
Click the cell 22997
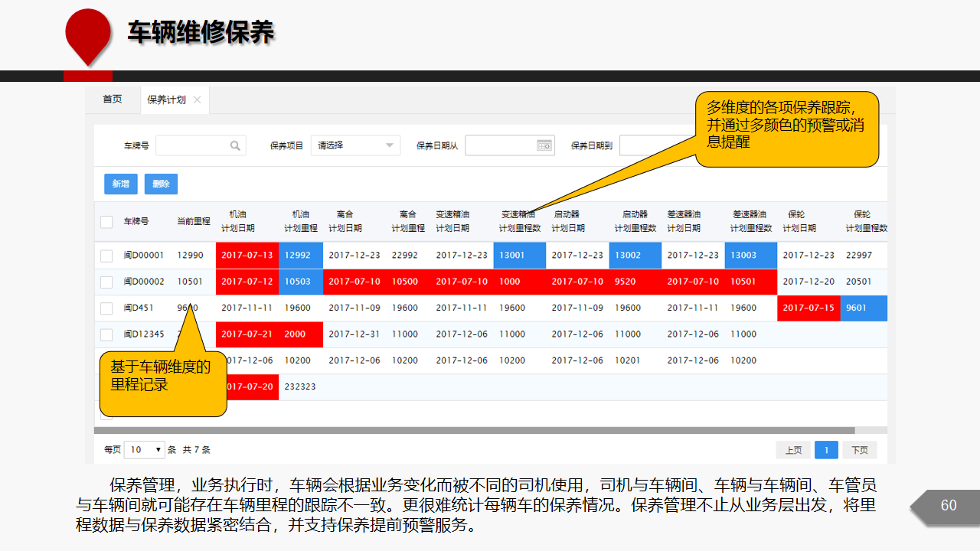pyautogui.click(x=859, y=256)
